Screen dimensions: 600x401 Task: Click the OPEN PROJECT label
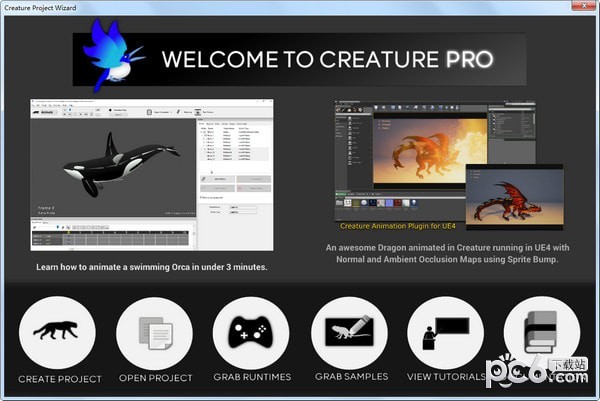155,378
